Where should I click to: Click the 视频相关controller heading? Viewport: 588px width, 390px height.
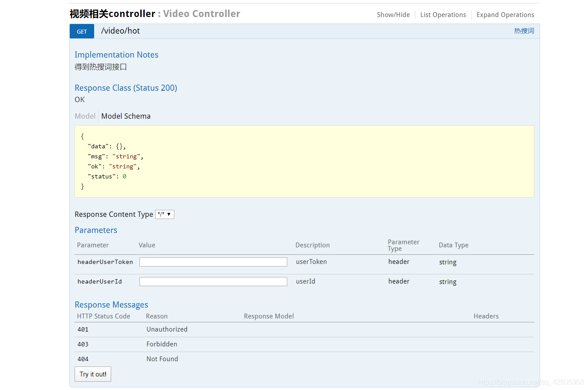coord(112,14)
